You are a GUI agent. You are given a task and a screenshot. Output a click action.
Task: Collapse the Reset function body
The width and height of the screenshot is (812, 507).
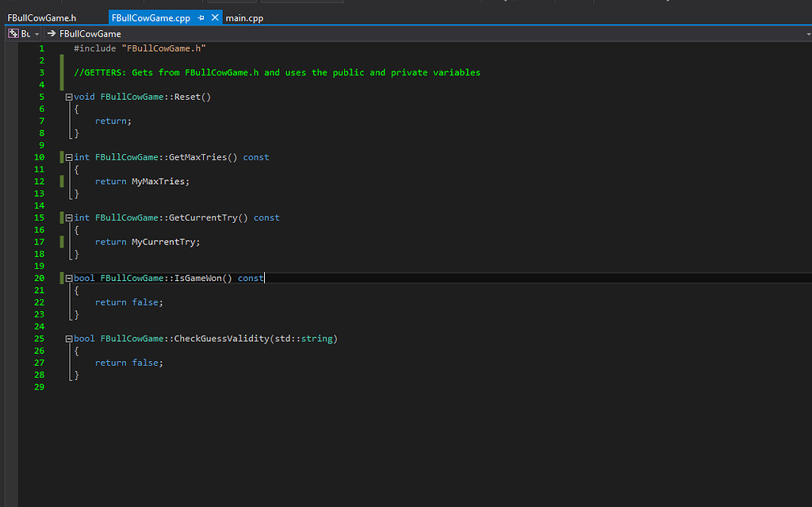68,96
